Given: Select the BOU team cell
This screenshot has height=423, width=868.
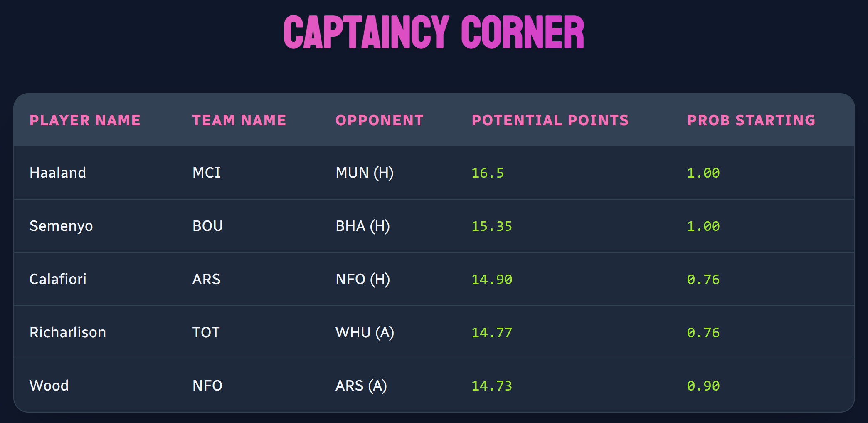Looking at the screenshot, I should (x=207, y=226).
